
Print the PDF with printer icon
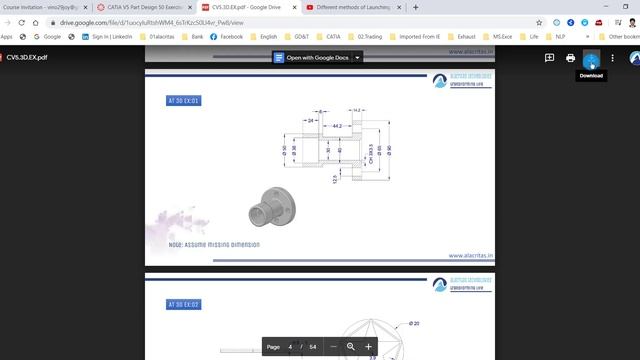(x=570, y=58)
